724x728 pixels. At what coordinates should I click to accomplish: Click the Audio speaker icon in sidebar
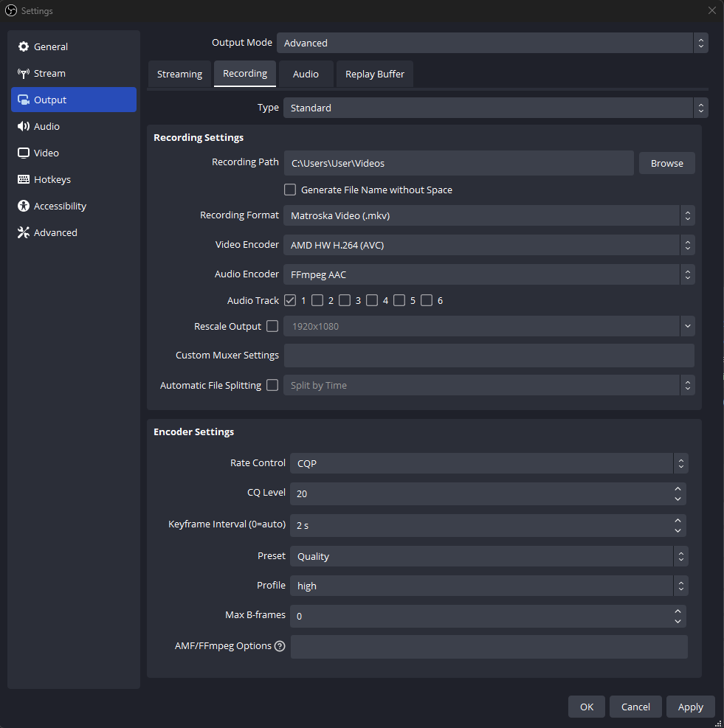pos(24,126)
